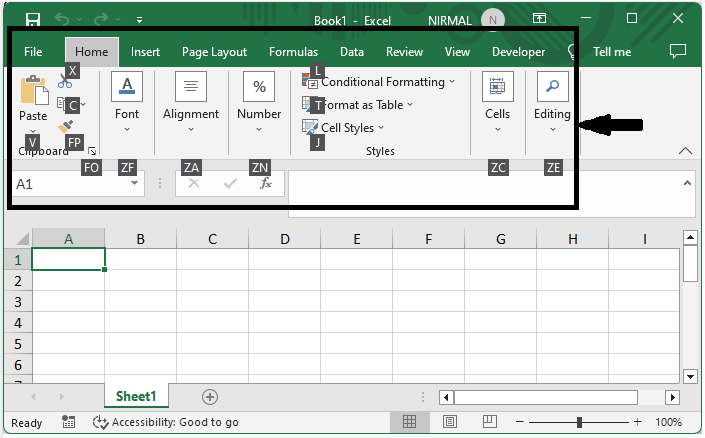Select row 3 header
Viewport: 705px width, 438px height.
18,302
